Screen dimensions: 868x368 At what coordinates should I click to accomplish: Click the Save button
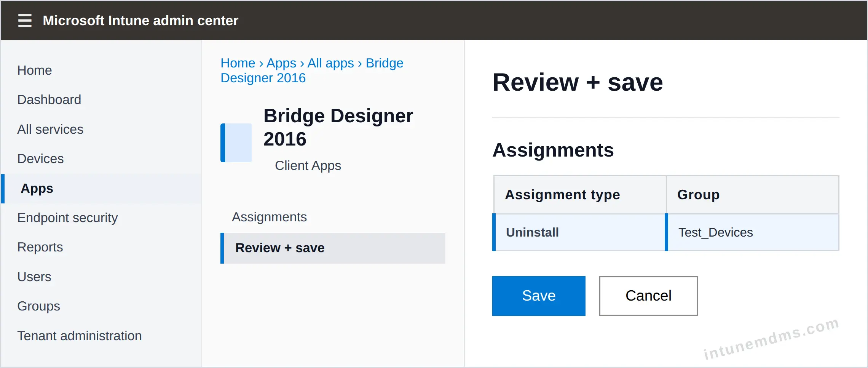pos(539,296)
